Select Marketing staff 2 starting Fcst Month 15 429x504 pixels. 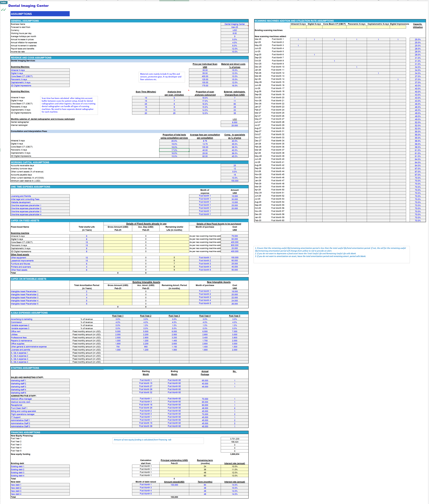[146, 383]
